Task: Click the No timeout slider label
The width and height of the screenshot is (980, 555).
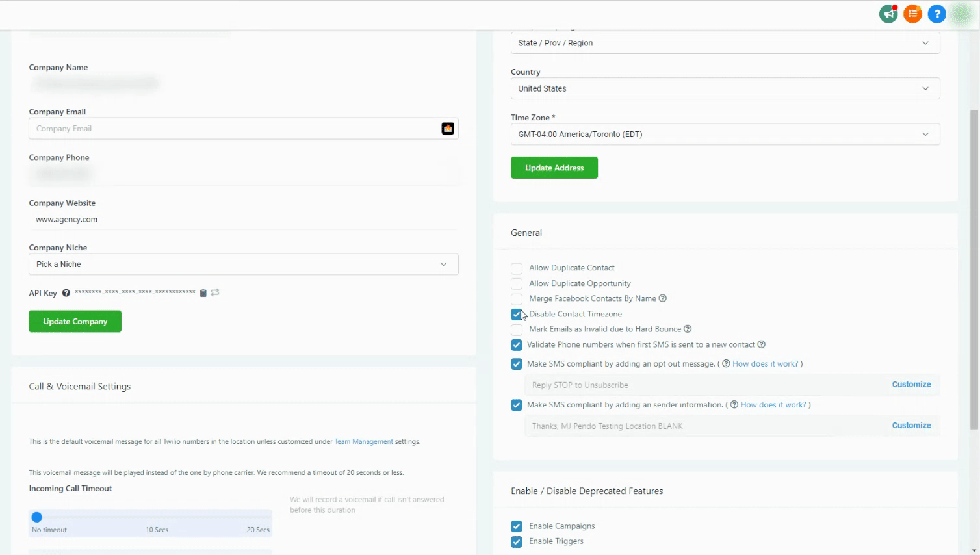Action: pyautogui.click(x=49, y=530)
